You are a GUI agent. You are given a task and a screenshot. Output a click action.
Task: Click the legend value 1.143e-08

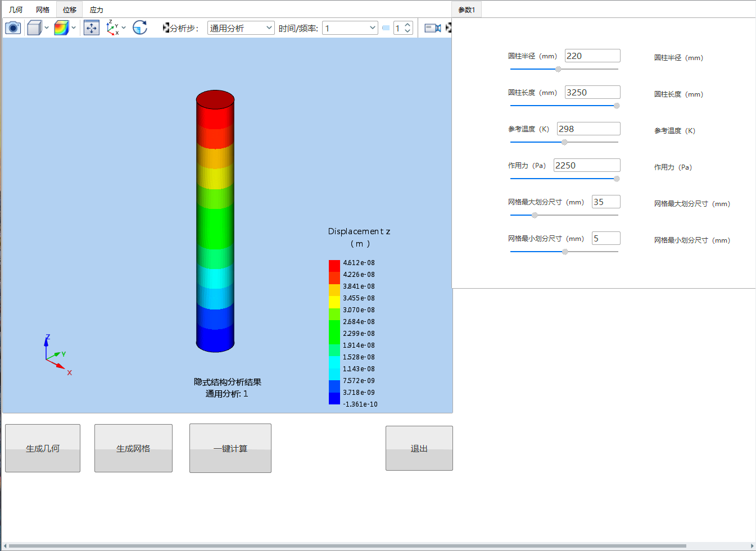coord(359,369)
